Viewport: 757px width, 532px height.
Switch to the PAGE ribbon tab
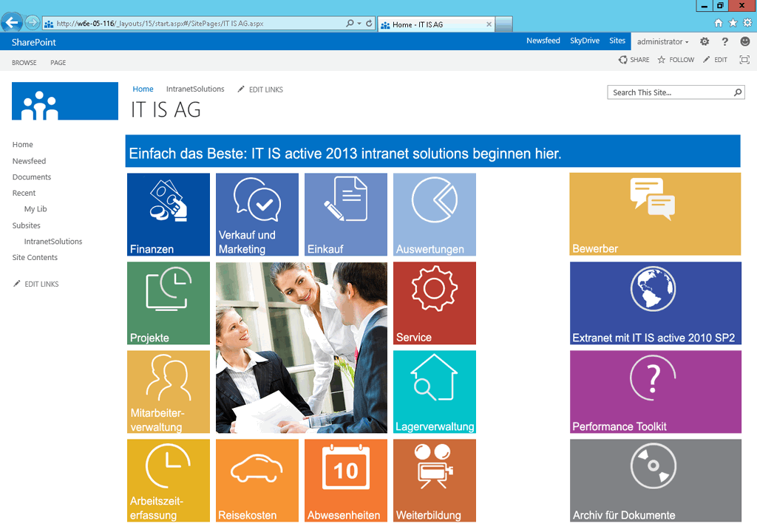point(58,63)
